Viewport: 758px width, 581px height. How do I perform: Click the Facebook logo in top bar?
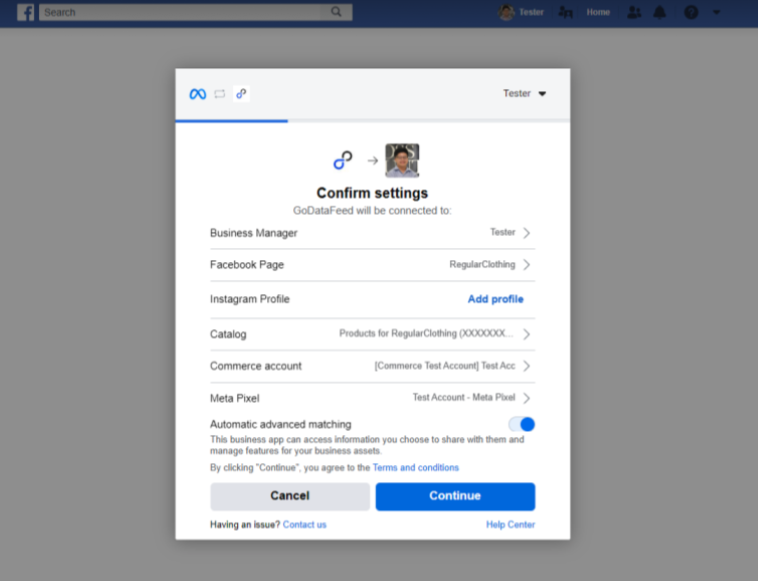[x=26, y=12]
